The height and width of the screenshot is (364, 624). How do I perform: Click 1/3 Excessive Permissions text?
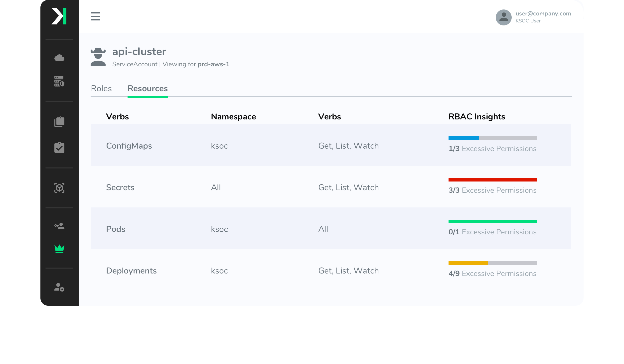click(492, 149)
